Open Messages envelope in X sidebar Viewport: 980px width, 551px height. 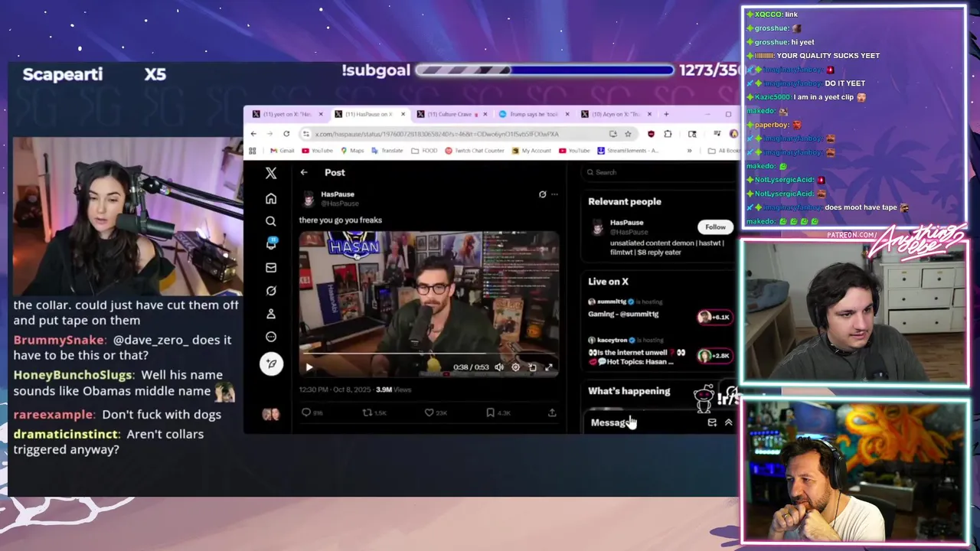271,268
